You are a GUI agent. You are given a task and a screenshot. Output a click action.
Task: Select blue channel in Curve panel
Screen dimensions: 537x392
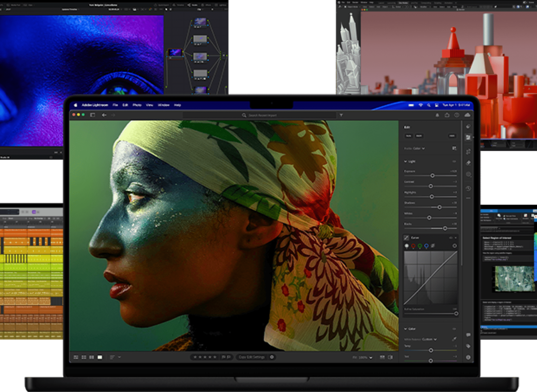[426, 246]
